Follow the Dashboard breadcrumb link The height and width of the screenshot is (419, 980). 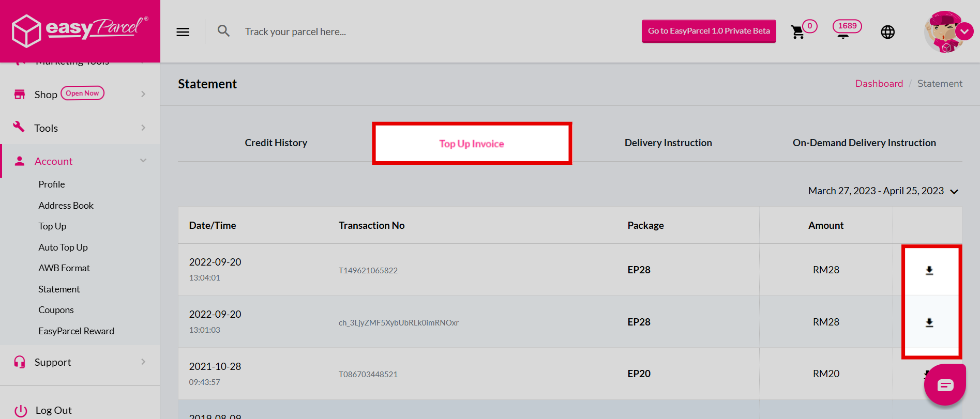click(x=879, y=84)
